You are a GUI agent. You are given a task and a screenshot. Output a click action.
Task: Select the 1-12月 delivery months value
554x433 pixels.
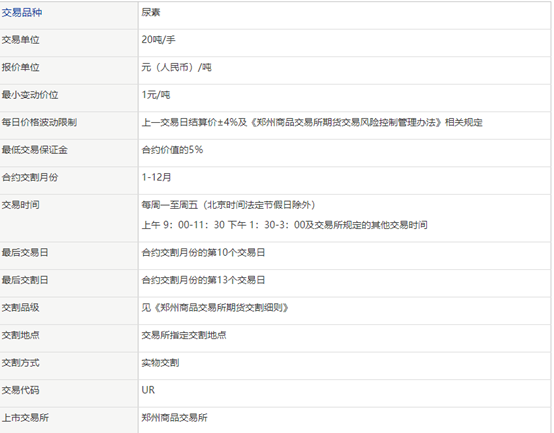156,177
